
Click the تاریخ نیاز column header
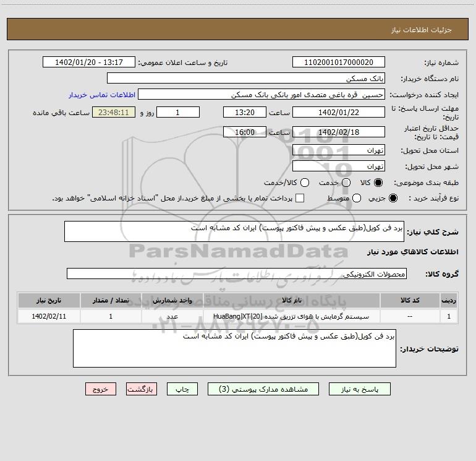pos(49,300)
